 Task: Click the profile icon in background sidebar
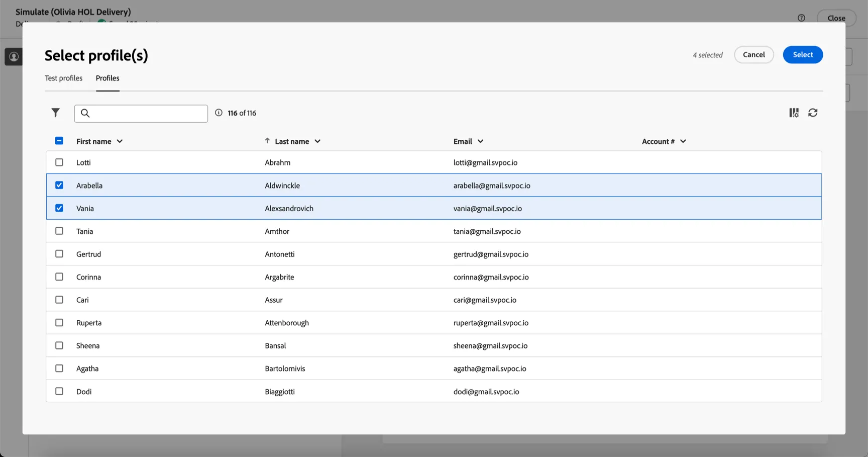pos(14,57)
